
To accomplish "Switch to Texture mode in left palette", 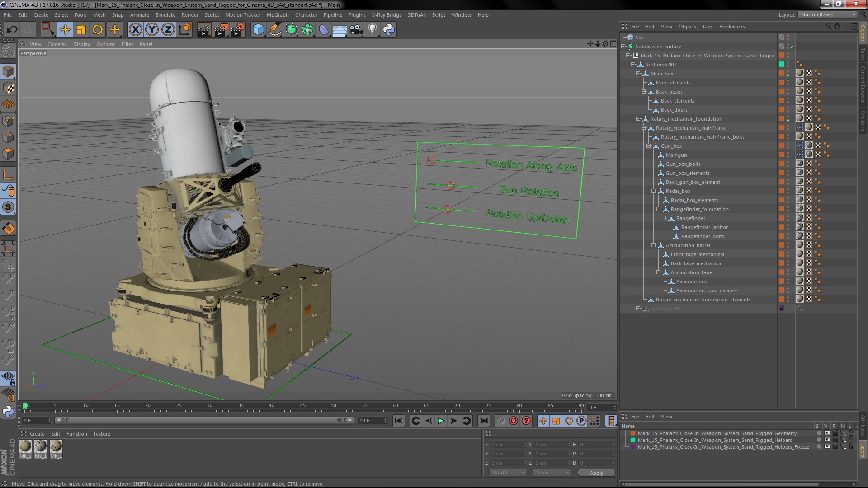I will [8, 88].
